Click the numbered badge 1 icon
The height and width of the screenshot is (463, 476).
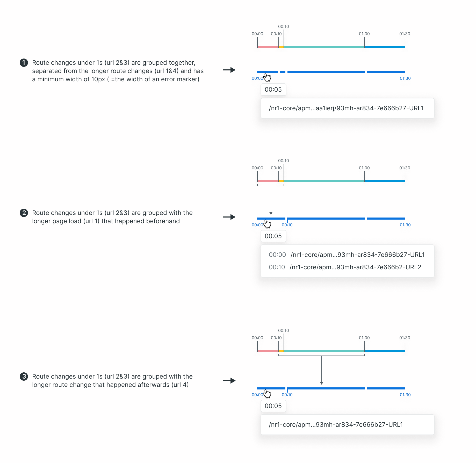(x=24, y=63)
